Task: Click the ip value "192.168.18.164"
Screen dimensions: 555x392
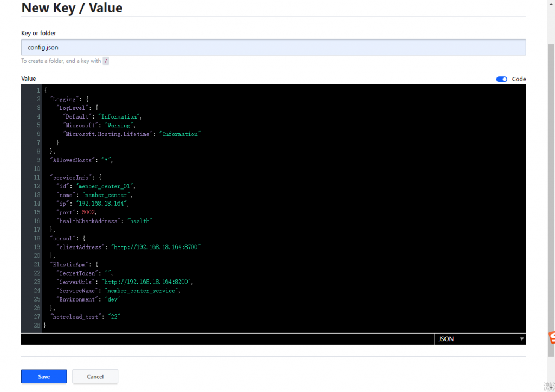Action: (102, 204)
